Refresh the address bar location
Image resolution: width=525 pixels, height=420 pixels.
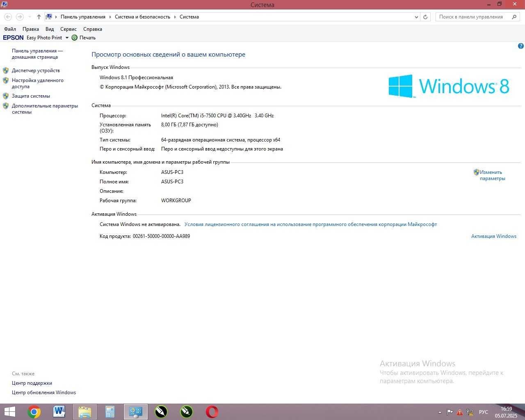pyautogui.click(x=425, y=17)
